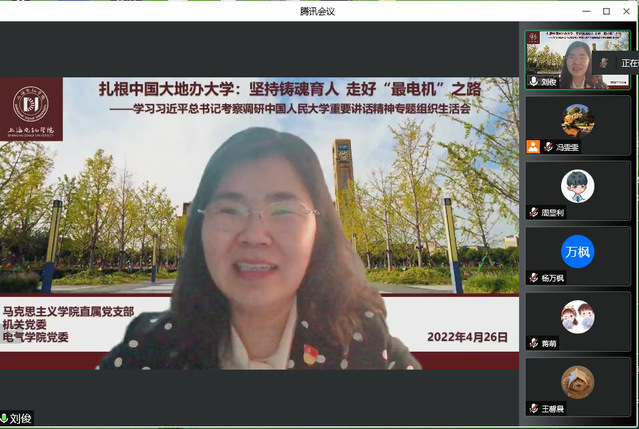Click the microphone icon beside 刘俊 in the thumbnail
The height and width of the screenshot is (429, 639).
534,82
